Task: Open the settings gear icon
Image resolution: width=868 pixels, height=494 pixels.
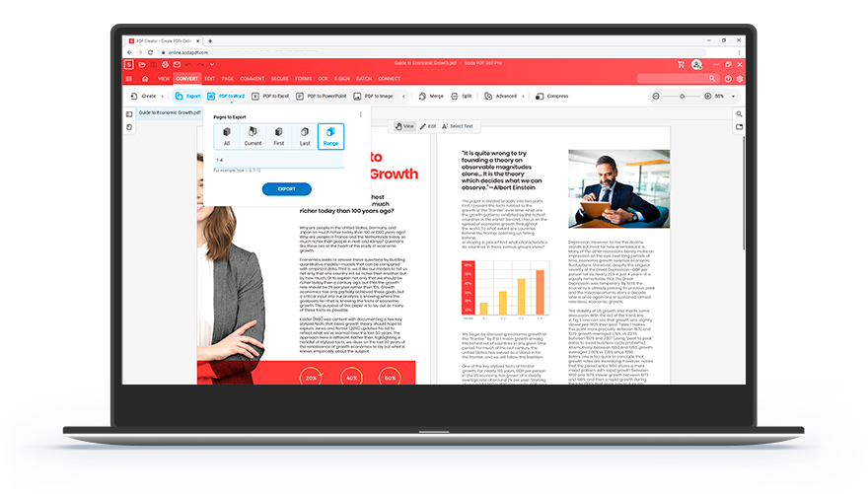Action: [740, 78]
